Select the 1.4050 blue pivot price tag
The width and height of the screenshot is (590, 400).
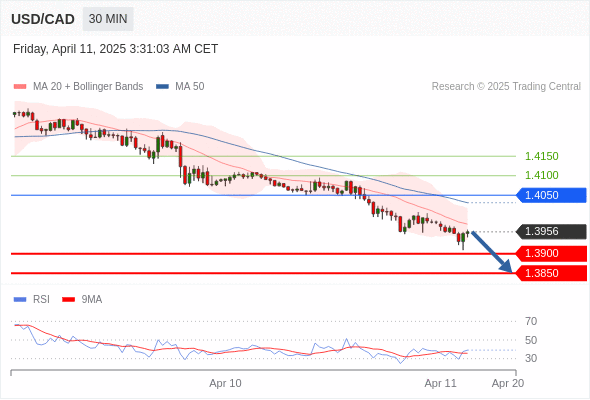tap(552, 195)
